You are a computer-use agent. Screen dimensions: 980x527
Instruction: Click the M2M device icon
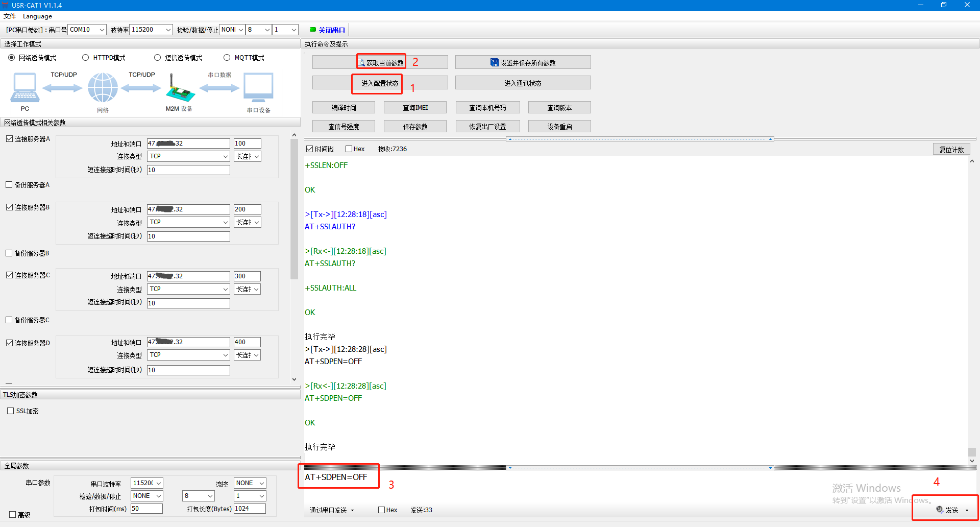[180, 89]
